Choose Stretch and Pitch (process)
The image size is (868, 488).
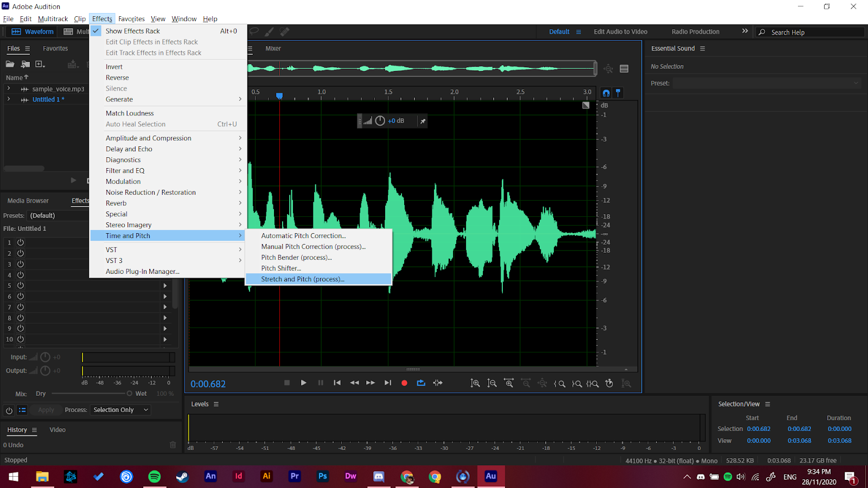318,279
